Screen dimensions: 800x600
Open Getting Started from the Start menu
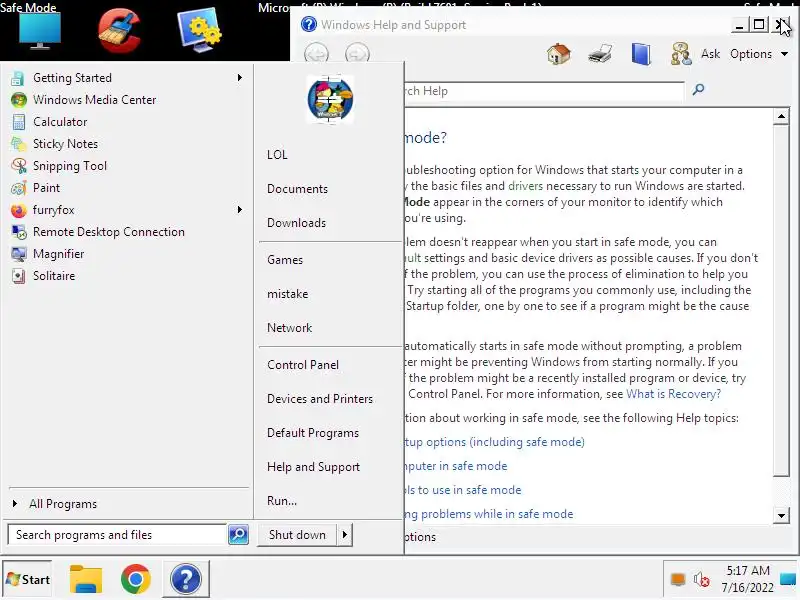pos(72,78)
